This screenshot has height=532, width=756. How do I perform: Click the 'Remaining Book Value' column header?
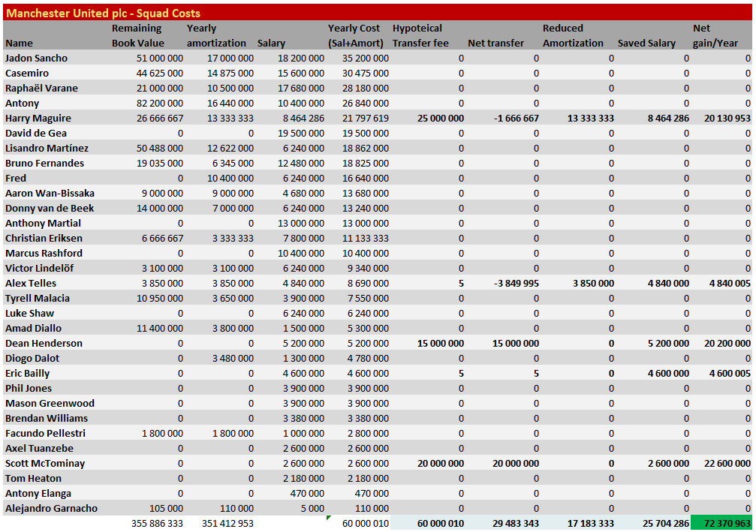138,36
